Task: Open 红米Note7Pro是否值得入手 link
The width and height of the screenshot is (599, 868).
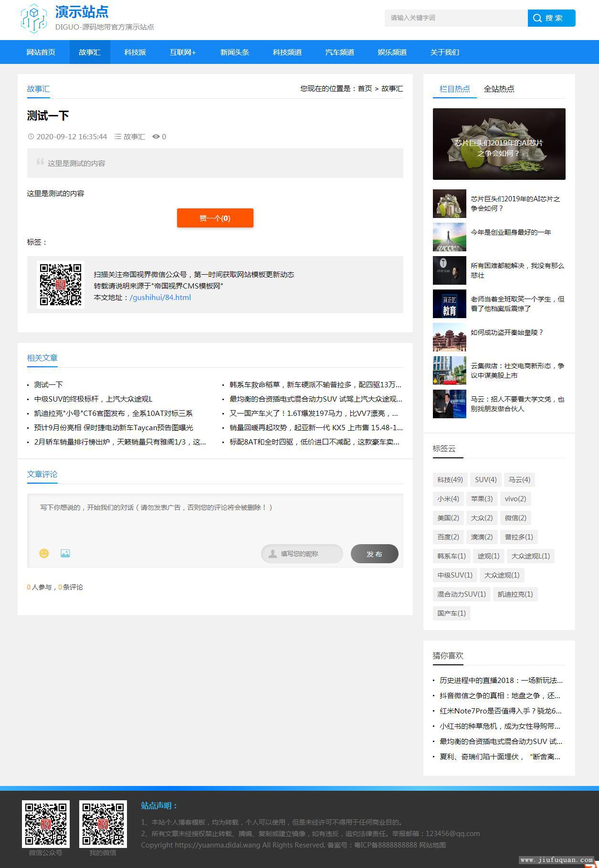Action: [x=501, y=711]
